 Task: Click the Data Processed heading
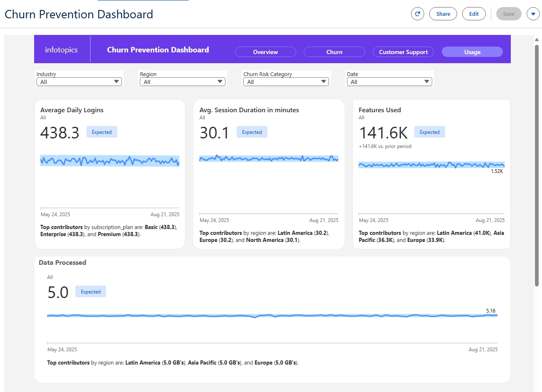point(62,263)
